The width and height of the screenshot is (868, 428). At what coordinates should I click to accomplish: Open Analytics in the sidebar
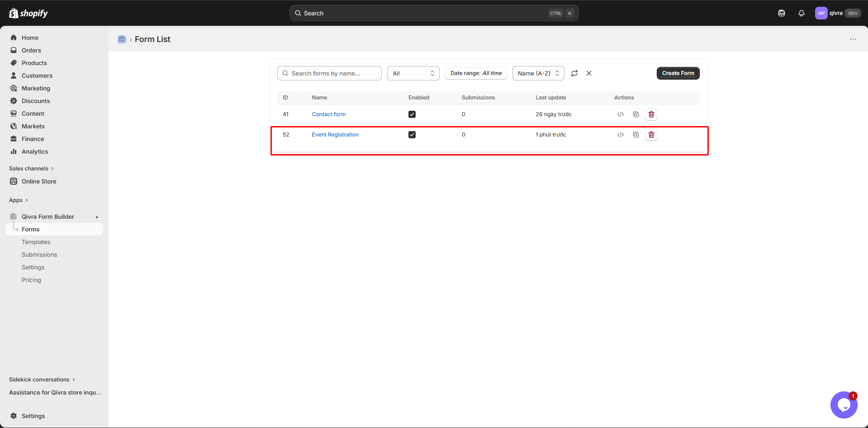point(35,151)
